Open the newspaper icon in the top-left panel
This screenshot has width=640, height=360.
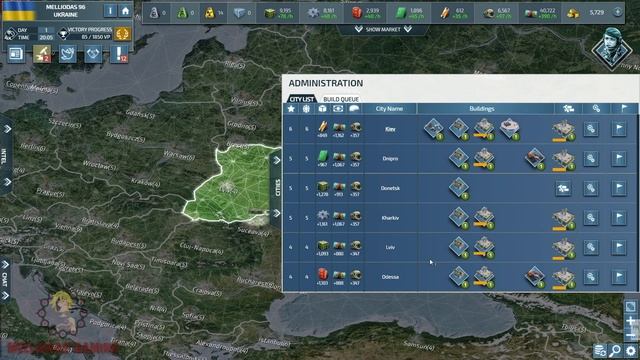tap(16, 53)
